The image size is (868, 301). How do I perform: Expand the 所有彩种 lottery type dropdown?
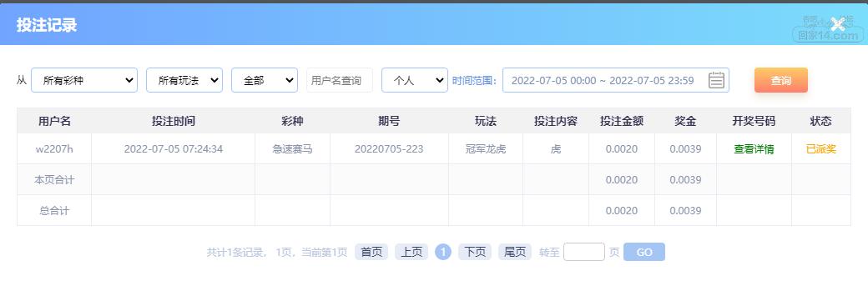(84, 80)
